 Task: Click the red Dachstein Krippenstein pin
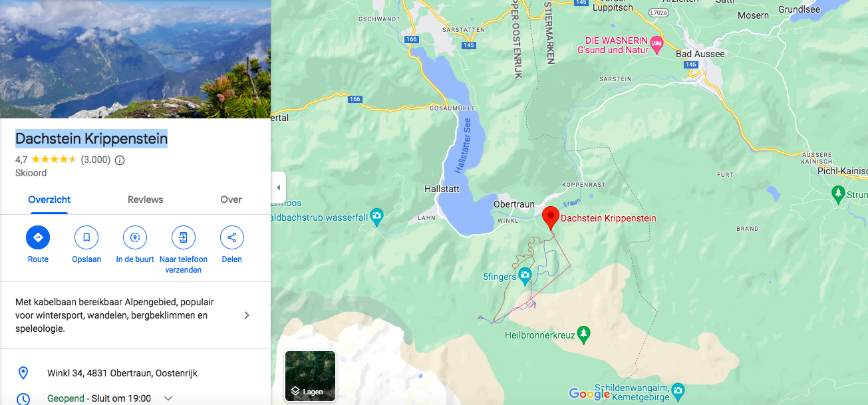pyautogui.click(x=550, y=218)
